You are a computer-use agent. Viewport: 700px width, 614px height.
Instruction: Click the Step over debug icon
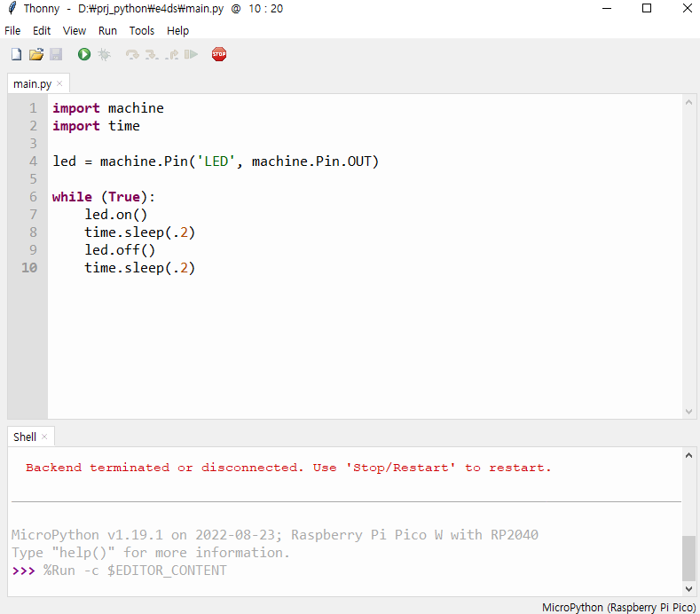[x=132, y=54]
